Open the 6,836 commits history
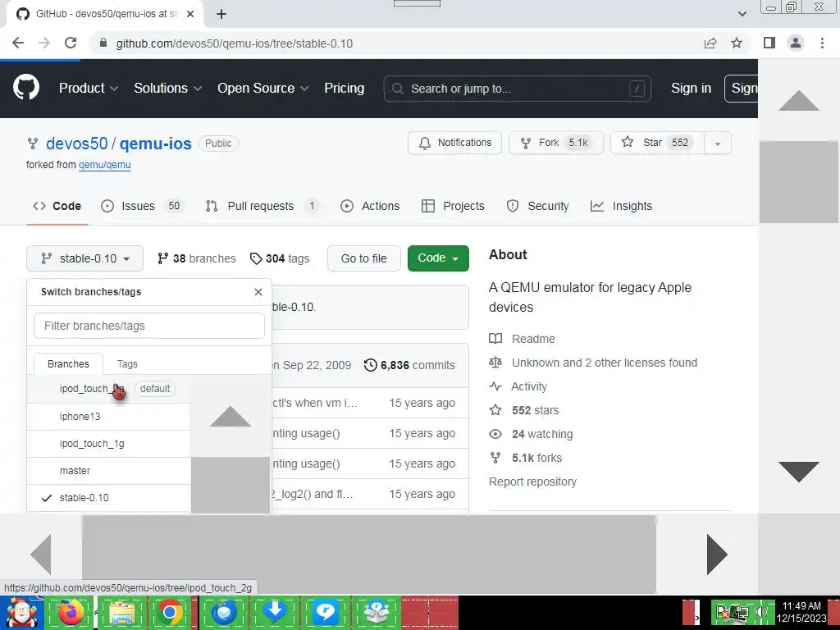This screenshot has height=630, width=840. click(x=409, y=365)
